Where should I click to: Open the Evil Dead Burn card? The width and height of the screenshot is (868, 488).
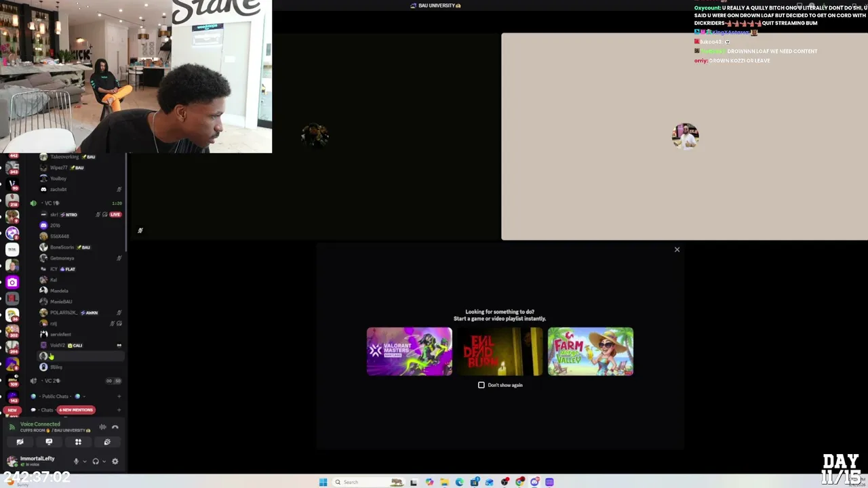coord(500,351)
